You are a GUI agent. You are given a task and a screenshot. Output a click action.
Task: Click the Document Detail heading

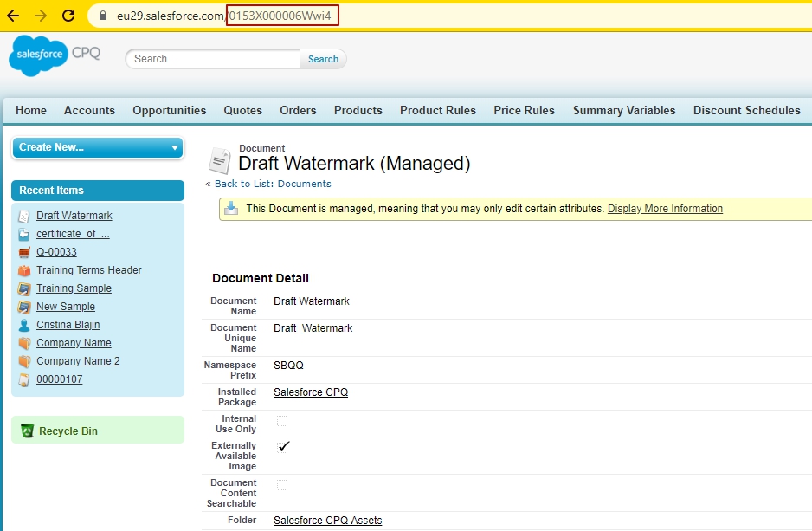pyautogui.click(x=261, y=278)
